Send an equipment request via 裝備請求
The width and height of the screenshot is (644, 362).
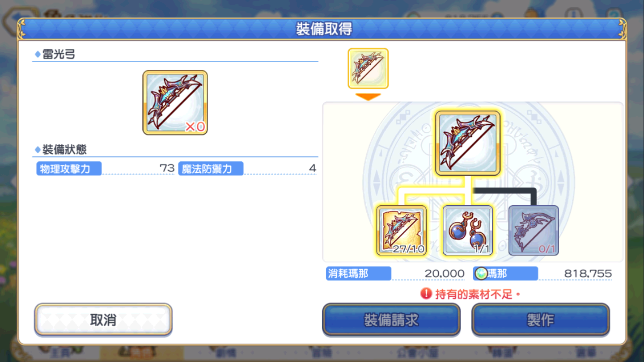coord(391,320)
